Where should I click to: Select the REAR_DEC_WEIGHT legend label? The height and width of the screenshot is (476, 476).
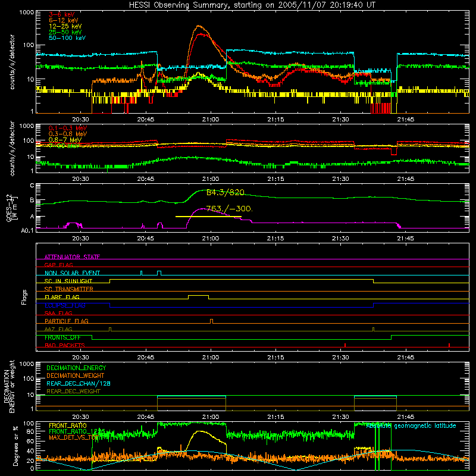pyautogui.click(x=73, y=392)
